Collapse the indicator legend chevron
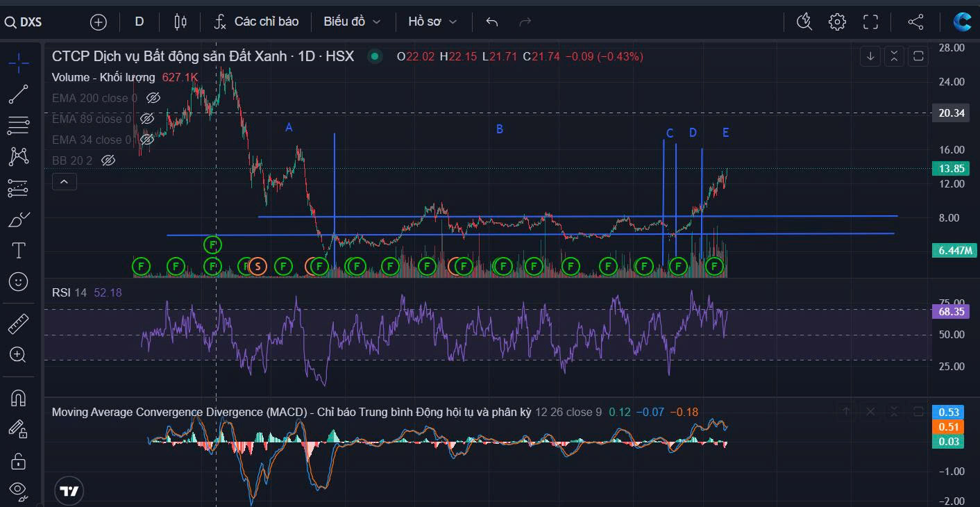The height and width of the screenshot is (507, 980). click(x=64, y=182)
